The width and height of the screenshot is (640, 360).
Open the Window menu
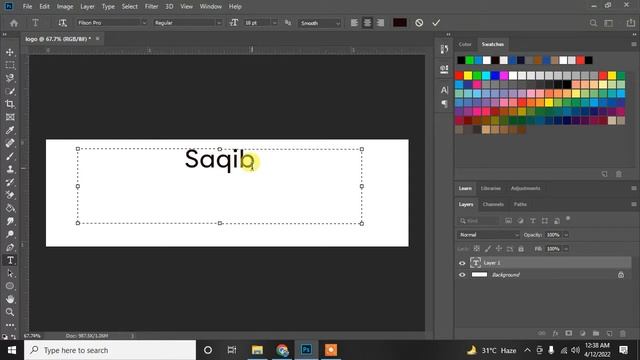click(x=211, y=7)
